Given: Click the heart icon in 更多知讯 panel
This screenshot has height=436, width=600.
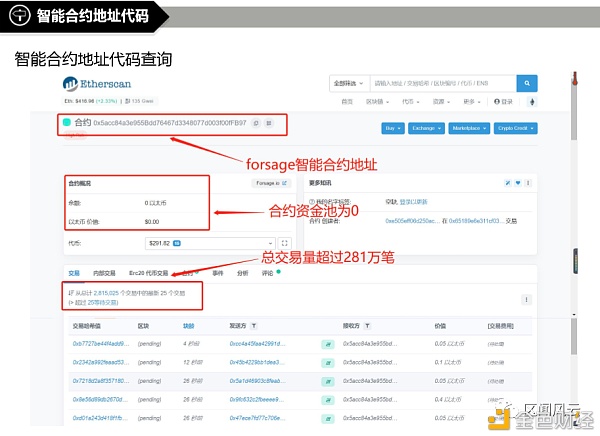Looking at the screenshot, I should click(518, 183).
